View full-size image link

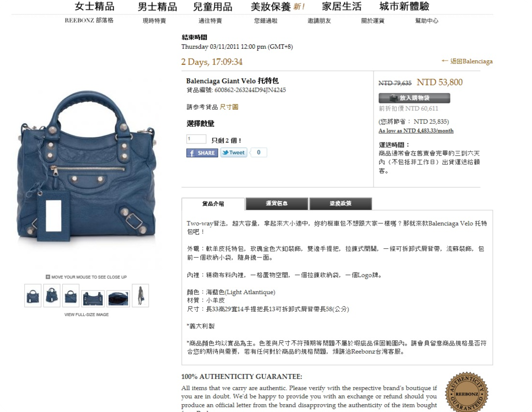pyautogui.click(x=87, y=315)
